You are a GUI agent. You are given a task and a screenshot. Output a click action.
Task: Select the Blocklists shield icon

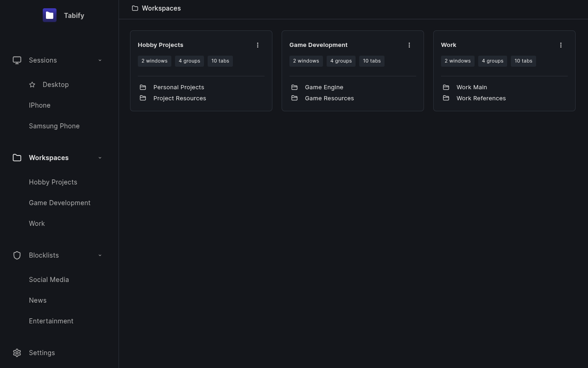pos(17,255)
